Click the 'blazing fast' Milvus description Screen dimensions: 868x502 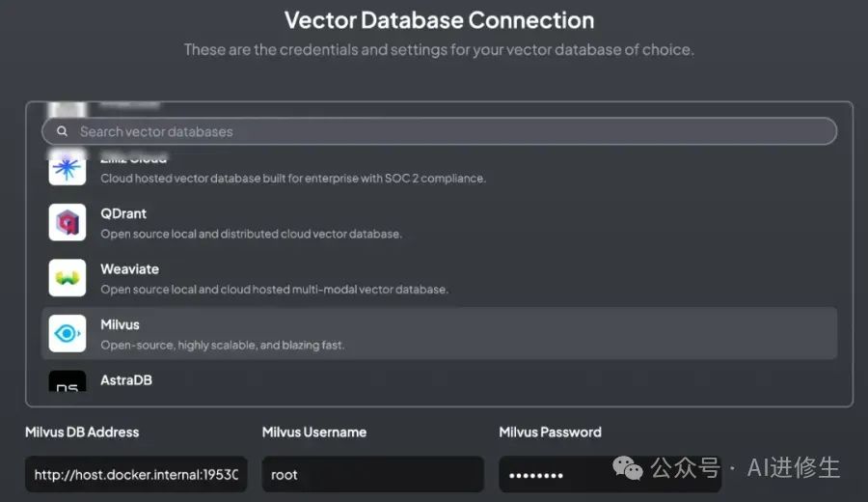click(x=222, y=345)
